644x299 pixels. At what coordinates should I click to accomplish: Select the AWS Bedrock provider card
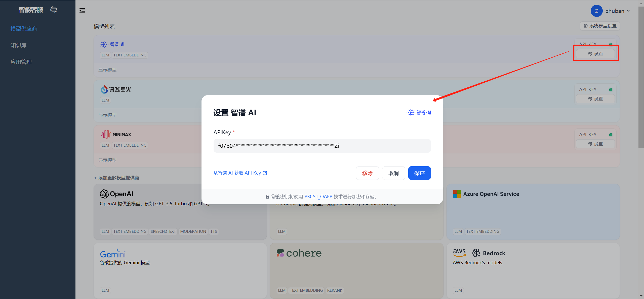click(x=533, y=271)
